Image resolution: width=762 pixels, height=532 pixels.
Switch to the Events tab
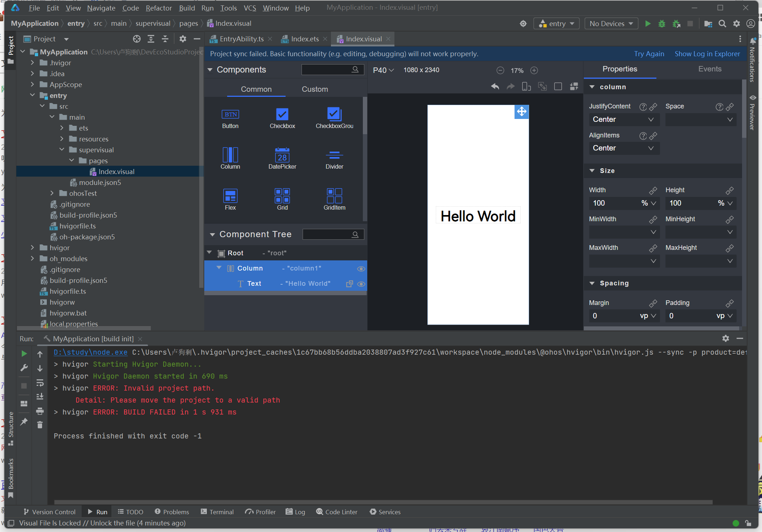tap(710, 69)
